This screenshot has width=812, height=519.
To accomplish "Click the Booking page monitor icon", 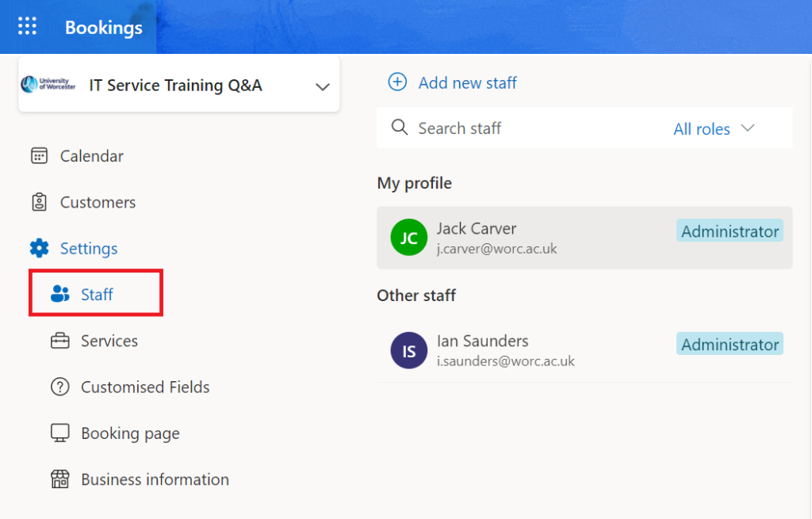I will pos(60,433).
